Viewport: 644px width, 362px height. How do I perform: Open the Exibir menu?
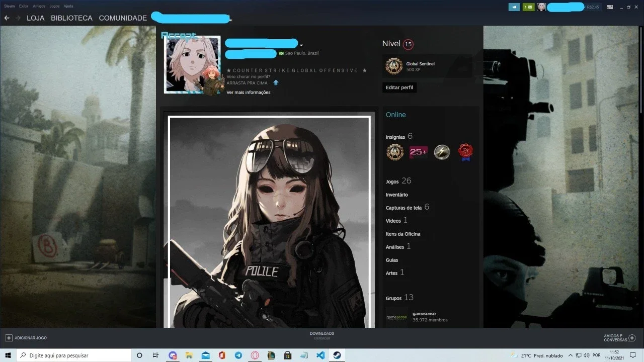pos(24,6)
